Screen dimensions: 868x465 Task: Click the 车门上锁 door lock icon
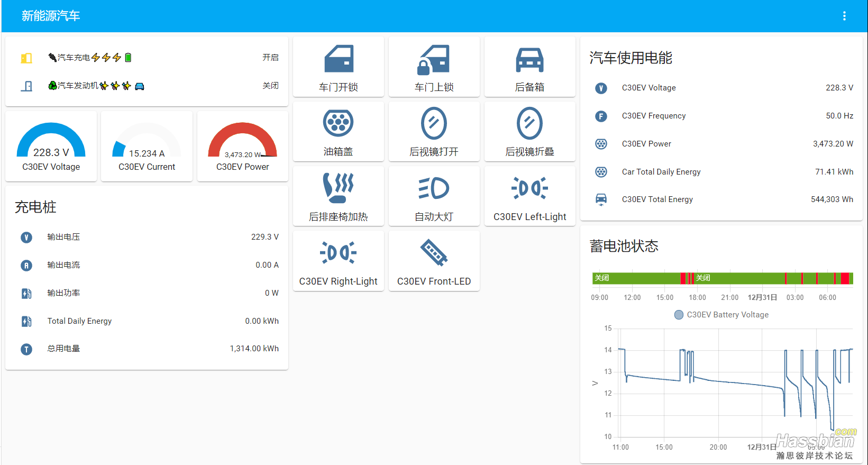pyautogui.click(x=434, y=59)
